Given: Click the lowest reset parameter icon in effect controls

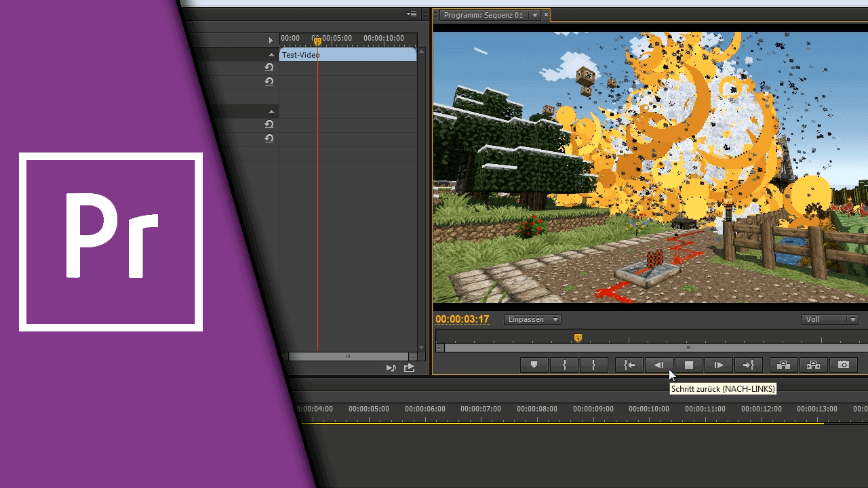Looking at the screenshot, I should (x=269, y=138).
